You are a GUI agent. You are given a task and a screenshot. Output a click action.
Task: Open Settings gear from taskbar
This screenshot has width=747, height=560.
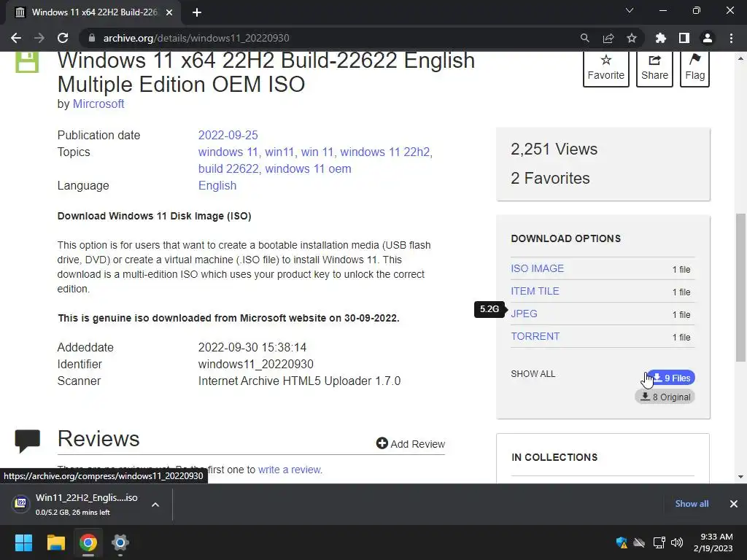pyautogui.click(x=120, y=542)
